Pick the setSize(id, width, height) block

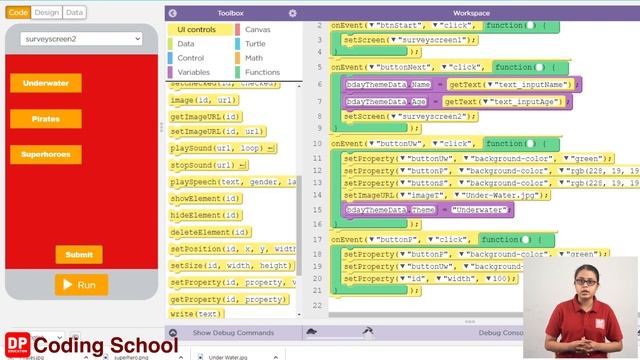tap(231, 266)
